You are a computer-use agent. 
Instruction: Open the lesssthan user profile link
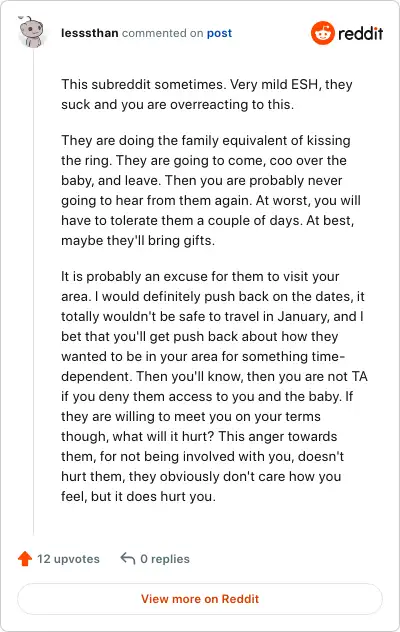tap(90, 33)
